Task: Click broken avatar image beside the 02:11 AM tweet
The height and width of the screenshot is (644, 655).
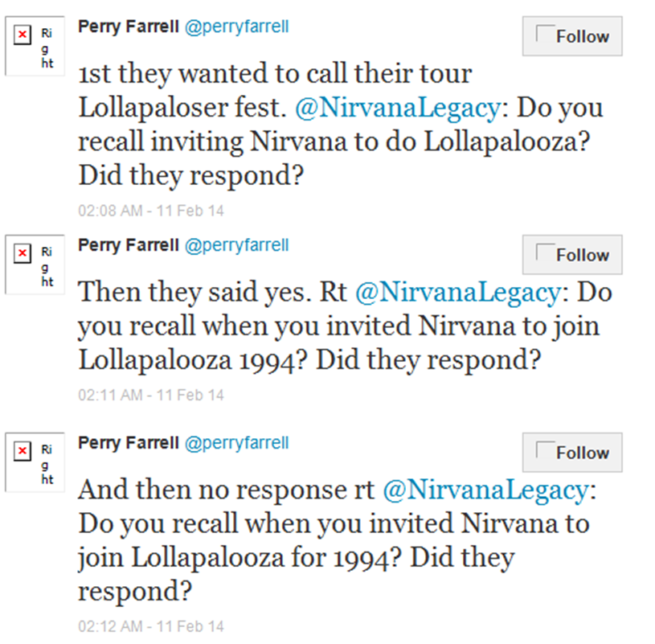Action: (x=35, y=265)
